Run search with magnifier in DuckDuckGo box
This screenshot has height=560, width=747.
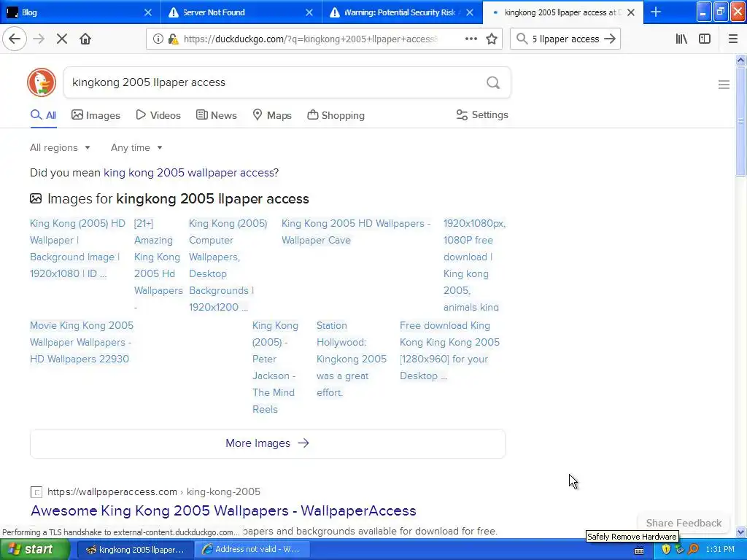493,82
